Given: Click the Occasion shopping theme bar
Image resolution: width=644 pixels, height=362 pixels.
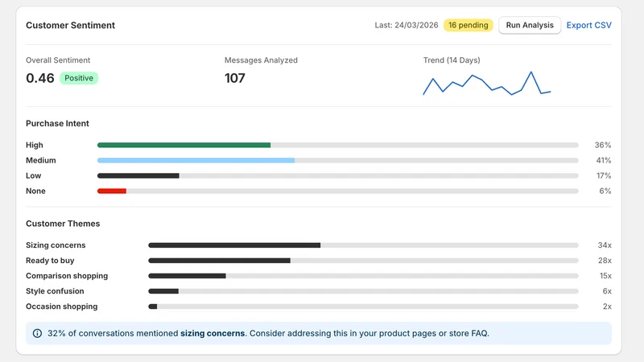Looking at the screenshot, I should click(363, 306).
